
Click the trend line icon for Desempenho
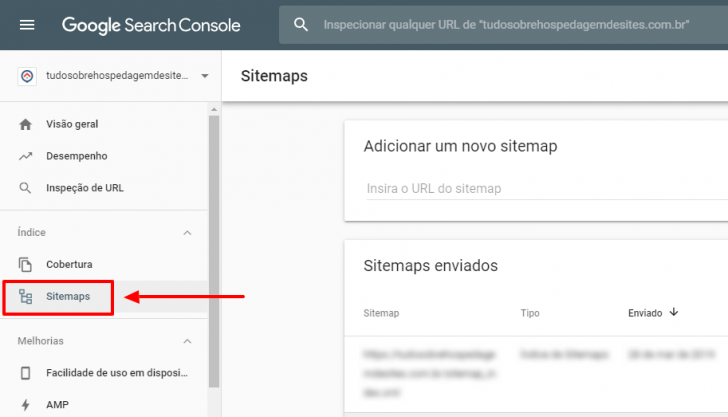pyautogui.click(x=26, y=156)
